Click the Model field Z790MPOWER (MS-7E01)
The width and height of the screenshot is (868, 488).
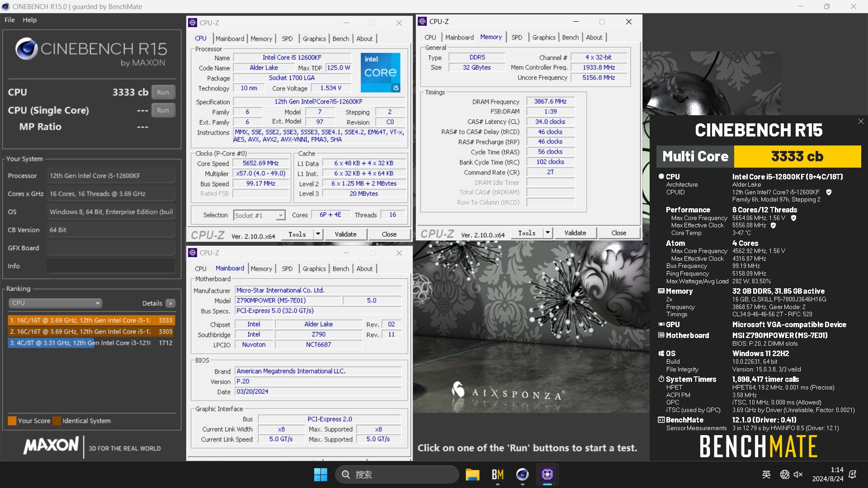(x=288, y=300)
